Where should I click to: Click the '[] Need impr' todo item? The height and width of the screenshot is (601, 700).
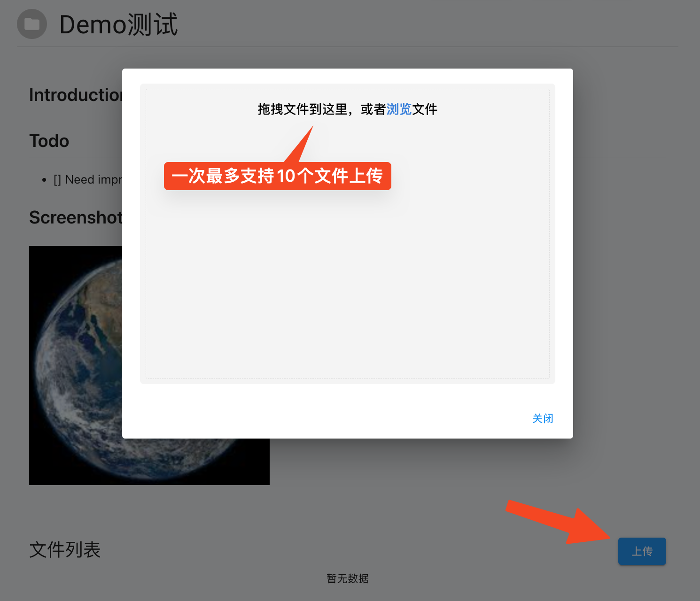click(x=88, y=180)
